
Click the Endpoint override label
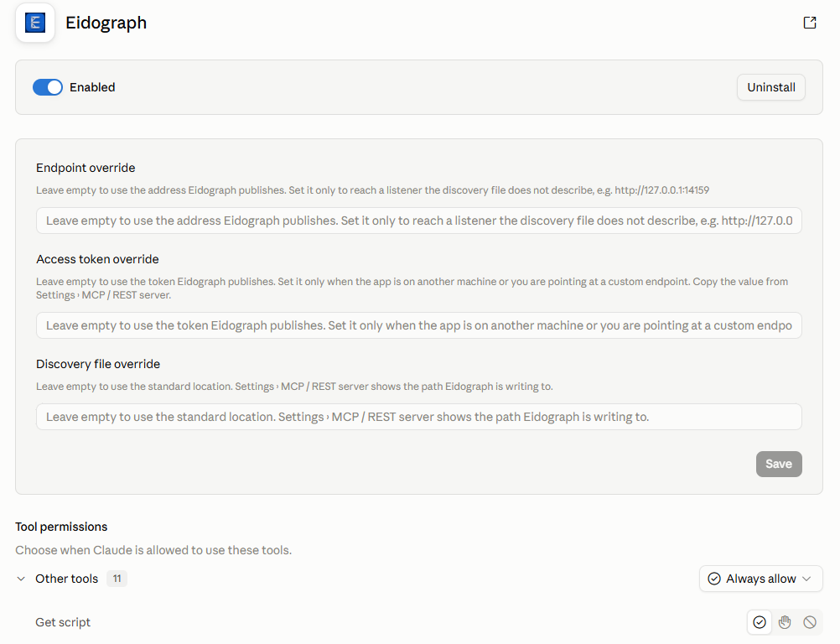pos(86,168)
